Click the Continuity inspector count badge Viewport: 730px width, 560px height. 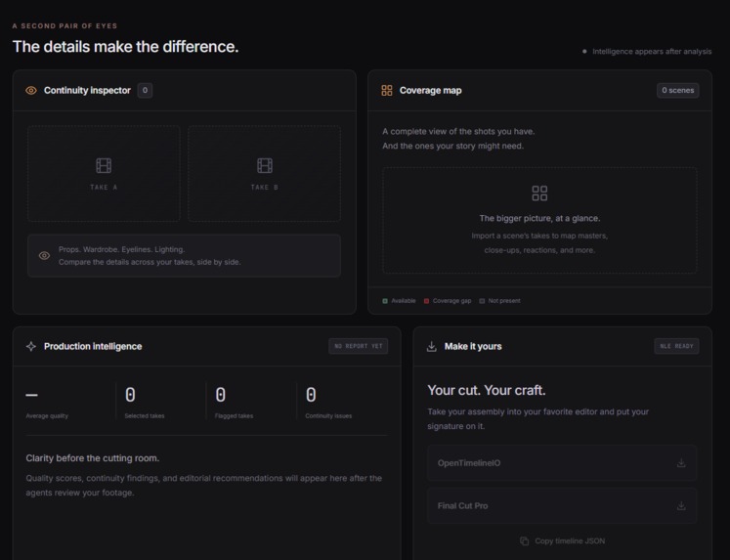(145, 90)
